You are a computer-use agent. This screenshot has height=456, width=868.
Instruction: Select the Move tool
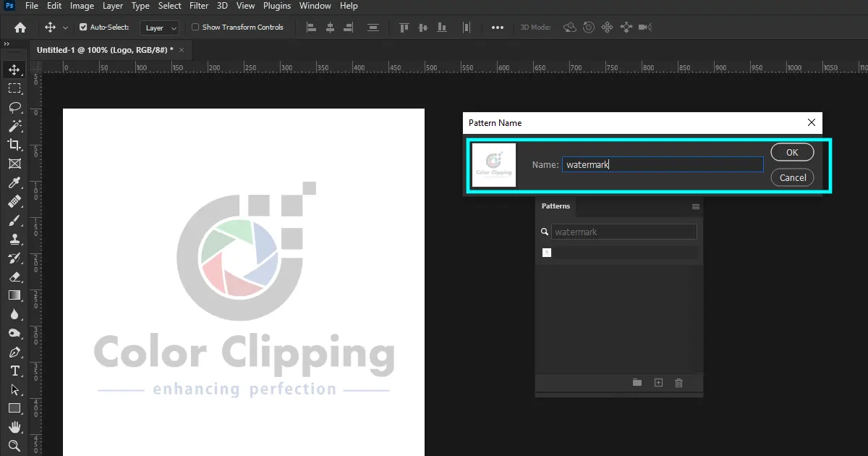15,69
